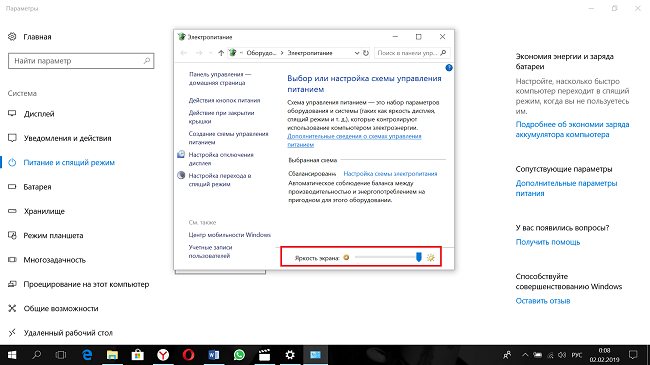Screen dimensions: 650x365
Task: Open Дополнительные параметры питания link
Action: pyautogui.click(x=566, y=188)
